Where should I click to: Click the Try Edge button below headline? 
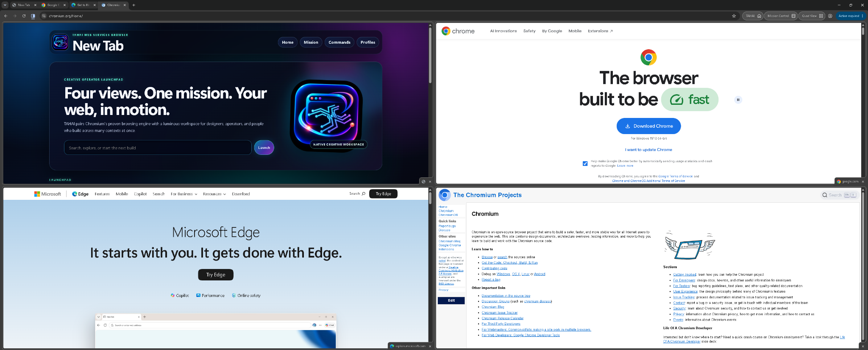[x=216, y=275]
